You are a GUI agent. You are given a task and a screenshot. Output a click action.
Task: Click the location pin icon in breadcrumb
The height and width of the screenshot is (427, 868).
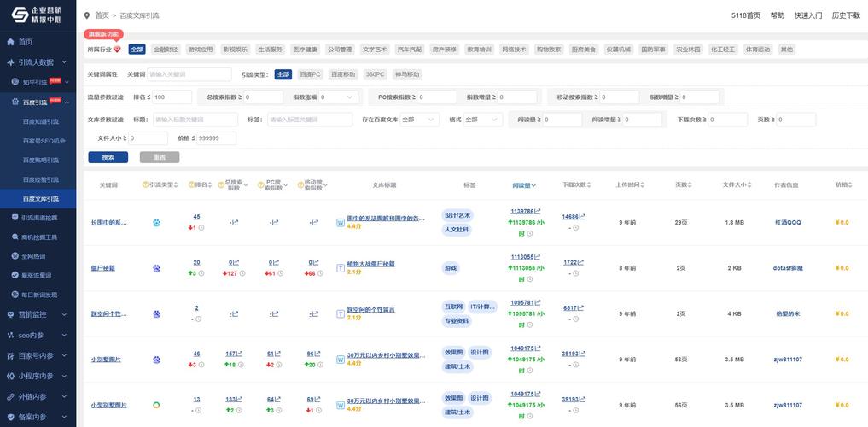click(87, 16)
